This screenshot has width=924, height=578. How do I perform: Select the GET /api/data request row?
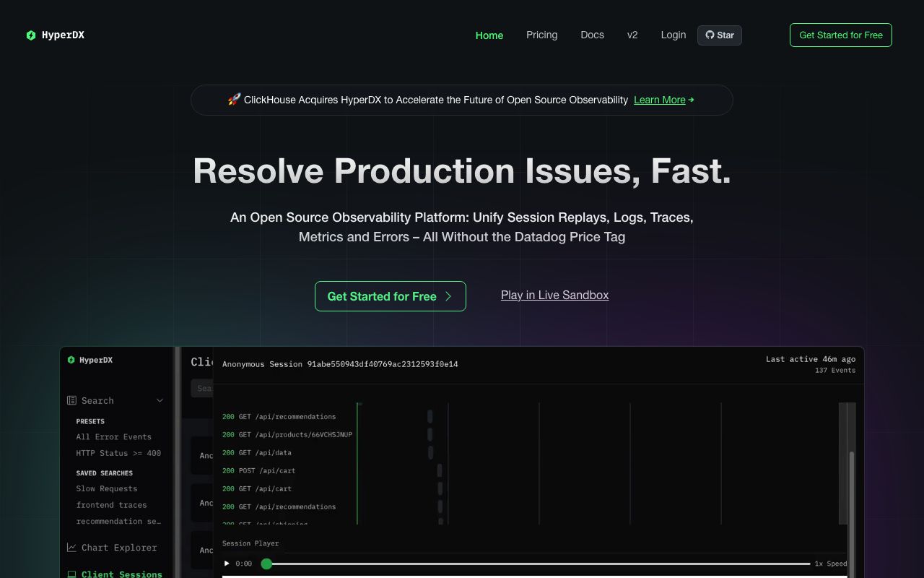(257, 453)
